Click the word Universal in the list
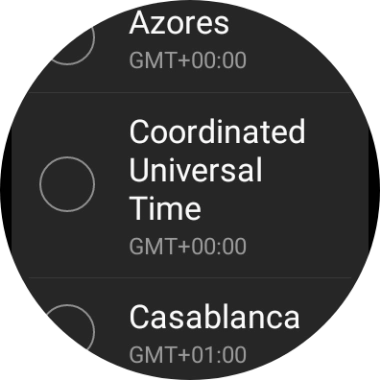 click(195, 169)
